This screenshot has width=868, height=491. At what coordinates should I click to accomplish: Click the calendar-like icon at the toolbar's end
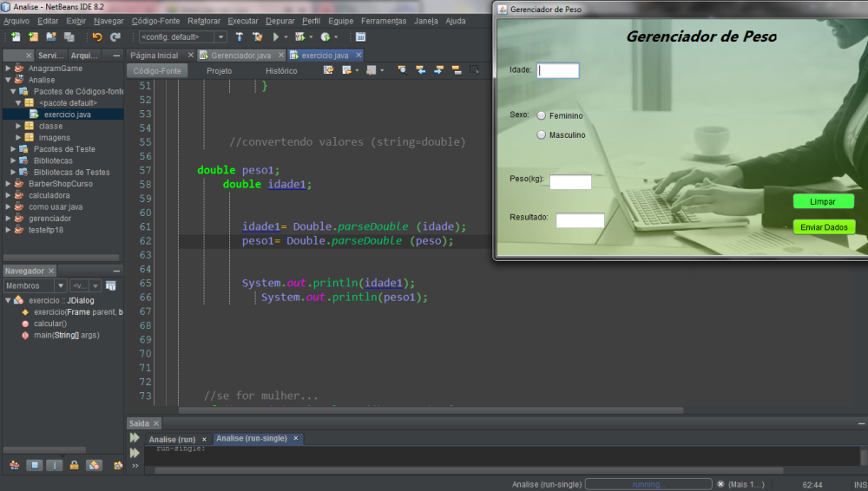click(360, 36)
